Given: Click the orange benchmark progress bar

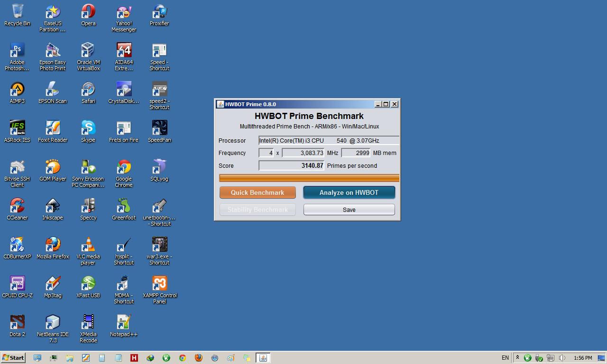Looking at the screenshot, I should [x=309, y=178].
